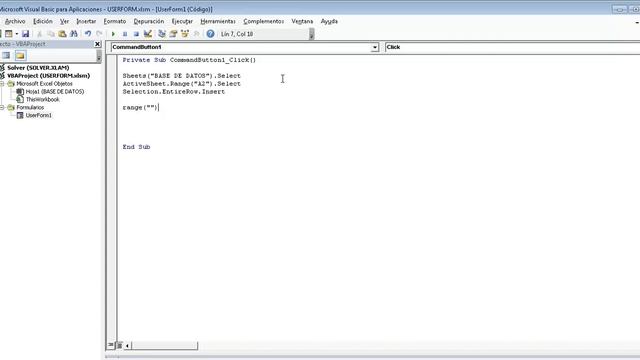640x360 pixels.
Task: Click the Selection.EntireRow.Insert line
Action: [x=173, y=92]
